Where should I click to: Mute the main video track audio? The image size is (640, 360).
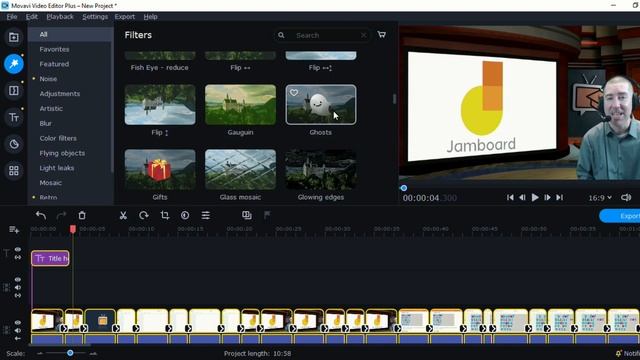(18, 330)
